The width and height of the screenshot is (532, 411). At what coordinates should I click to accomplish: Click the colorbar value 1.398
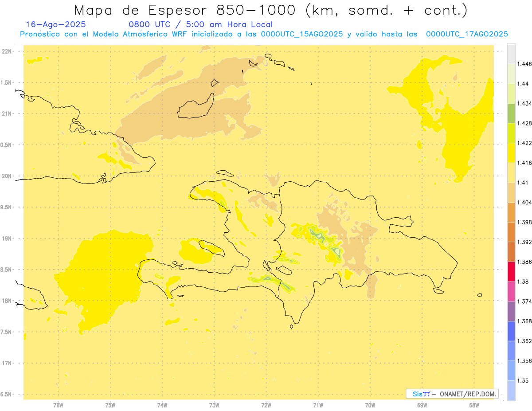pos(524,222)
